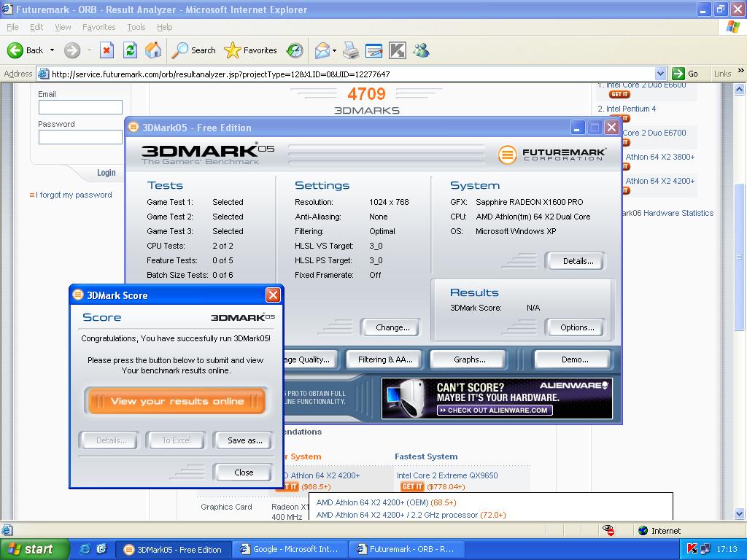Click the Internet Explorer quick launch icon
This screenshot has height=560, width=747.
pos(85,549)
